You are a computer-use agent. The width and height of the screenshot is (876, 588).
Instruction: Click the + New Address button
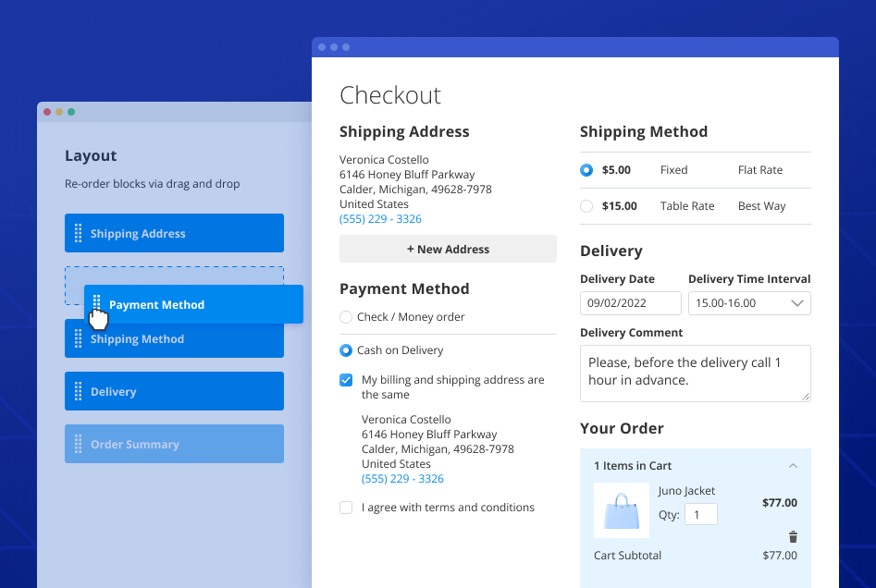(448, 249)
